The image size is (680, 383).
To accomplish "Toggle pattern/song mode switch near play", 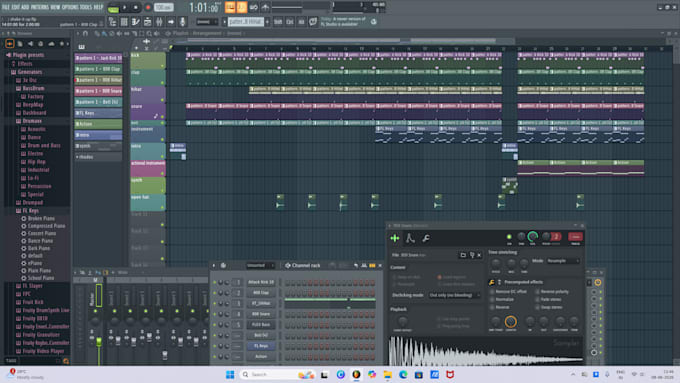I will (x=113, y=7).
